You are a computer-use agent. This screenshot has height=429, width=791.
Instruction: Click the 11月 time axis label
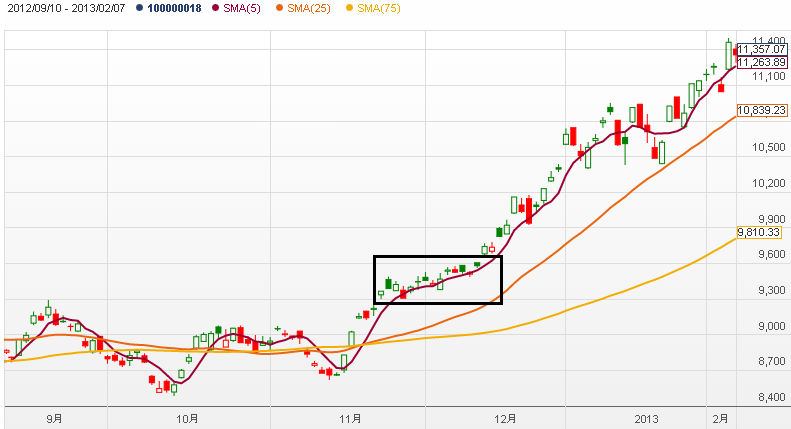[350, 419]
